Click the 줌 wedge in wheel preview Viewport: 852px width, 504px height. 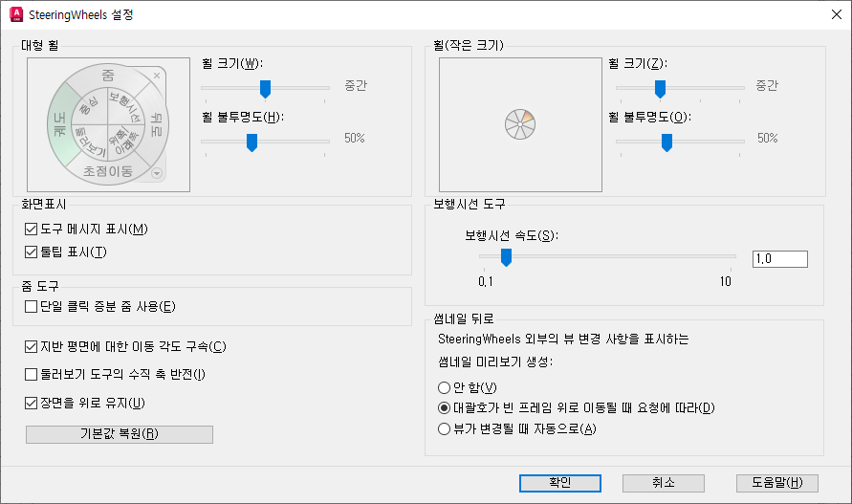pos(108,75)
